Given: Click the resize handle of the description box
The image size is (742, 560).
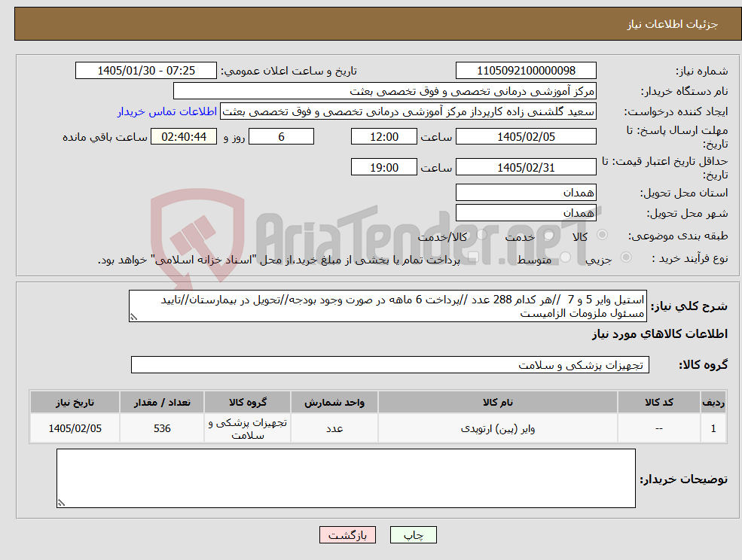Looking at the screenshot, I should click(133, 318).
